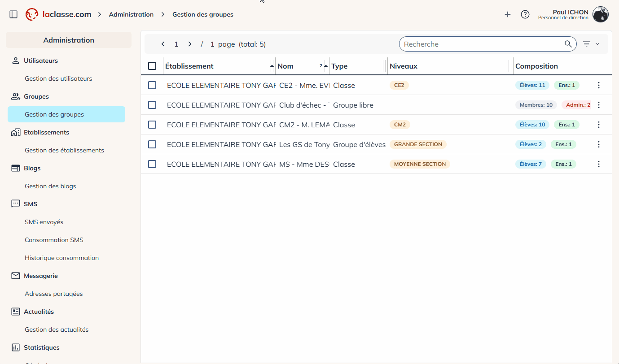Click the laclasse.com logo
Image resolution: width=619 pixels, height=364 pixels.
pos(58,14)
